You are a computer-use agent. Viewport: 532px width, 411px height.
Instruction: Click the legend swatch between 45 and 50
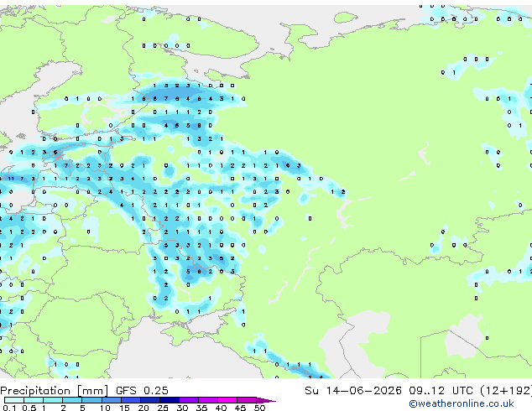247,400
